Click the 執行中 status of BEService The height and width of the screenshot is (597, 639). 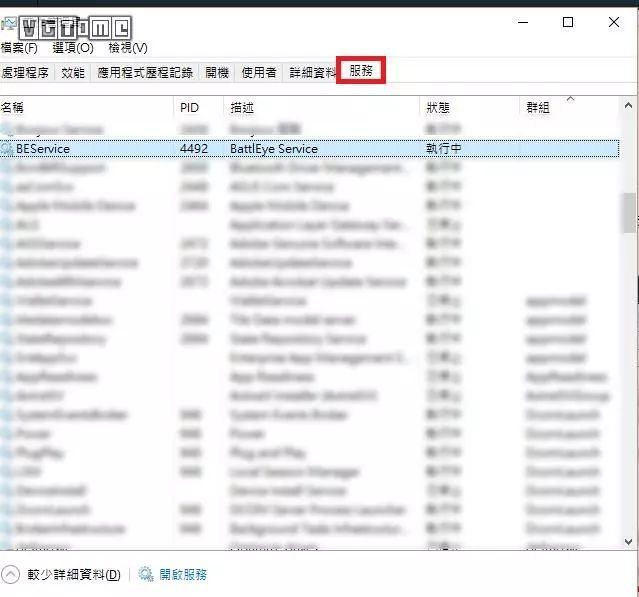coord(444,148)
